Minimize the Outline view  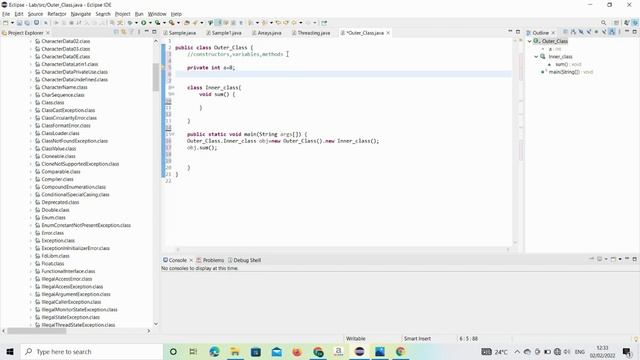[x=627, y=31]
